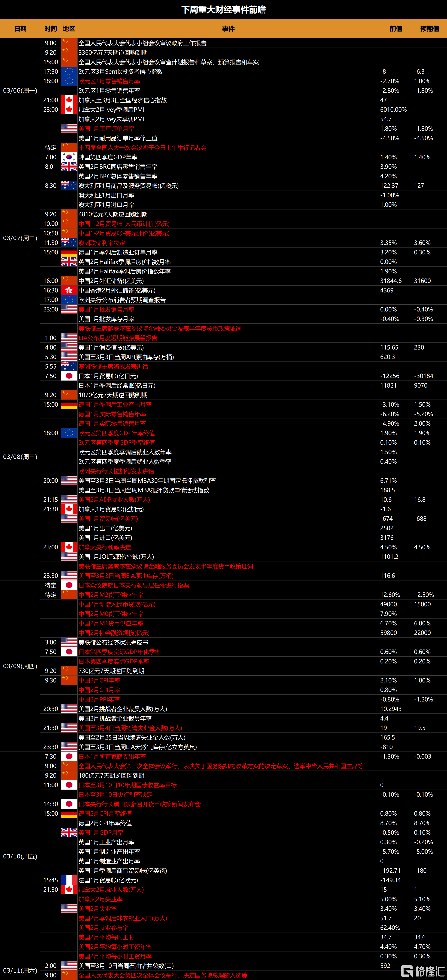Click the UK flag next to 英国2月BRC同店零售销售年率
Viewport: 447px width, 980px height.
(x=69, y=167)
